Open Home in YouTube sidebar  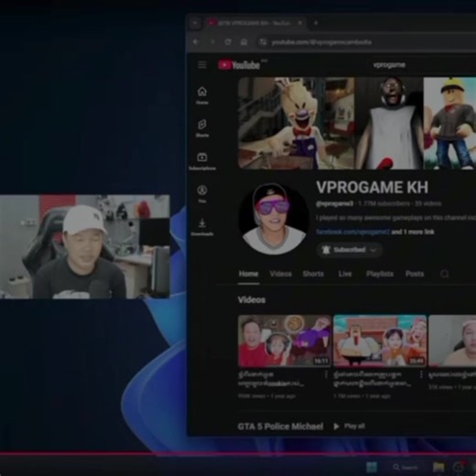point(202,96)
